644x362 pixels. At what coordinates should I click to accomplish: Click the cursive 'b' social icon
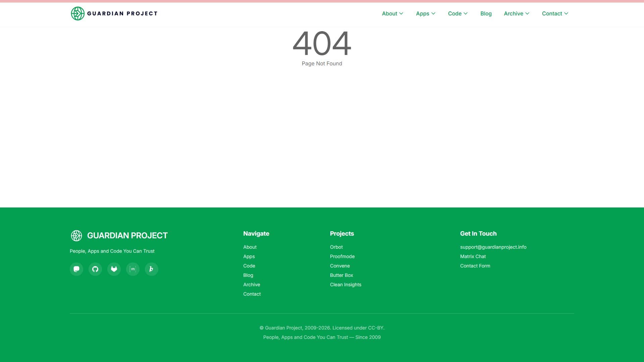click(x=152, y=269)
